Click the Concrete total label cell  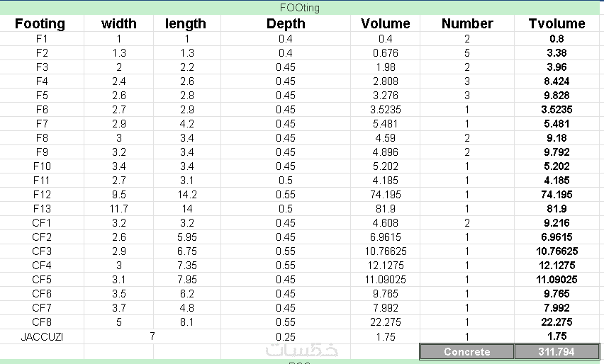point(466,351)
